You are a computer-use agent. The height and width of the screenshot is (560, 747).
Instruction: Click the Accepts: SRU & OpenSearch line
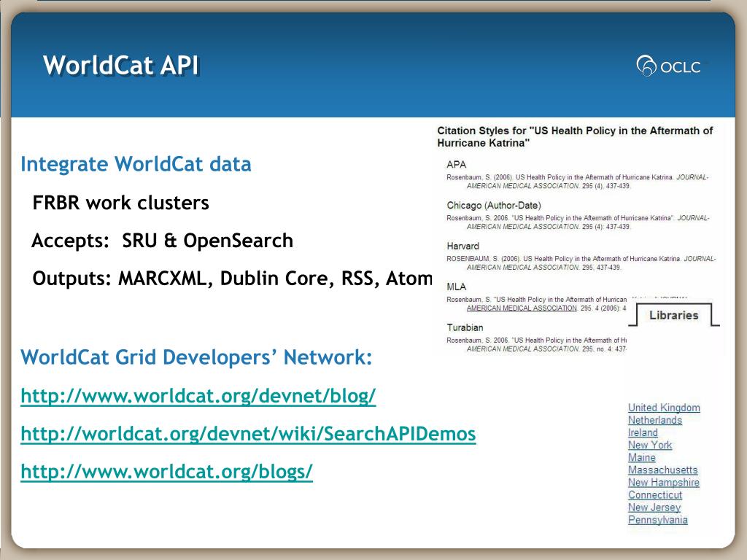(x=162, y=241)
